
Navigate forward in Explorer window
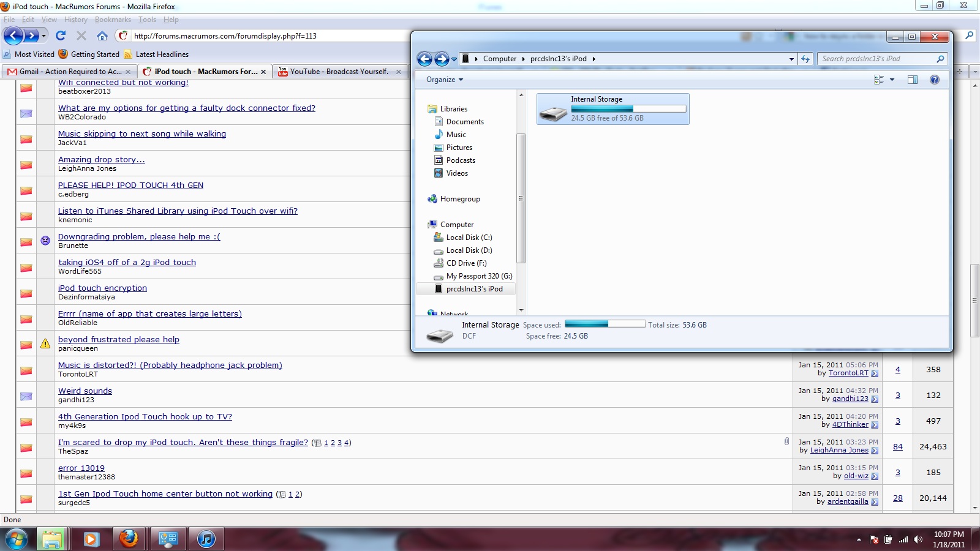point(442,59)
